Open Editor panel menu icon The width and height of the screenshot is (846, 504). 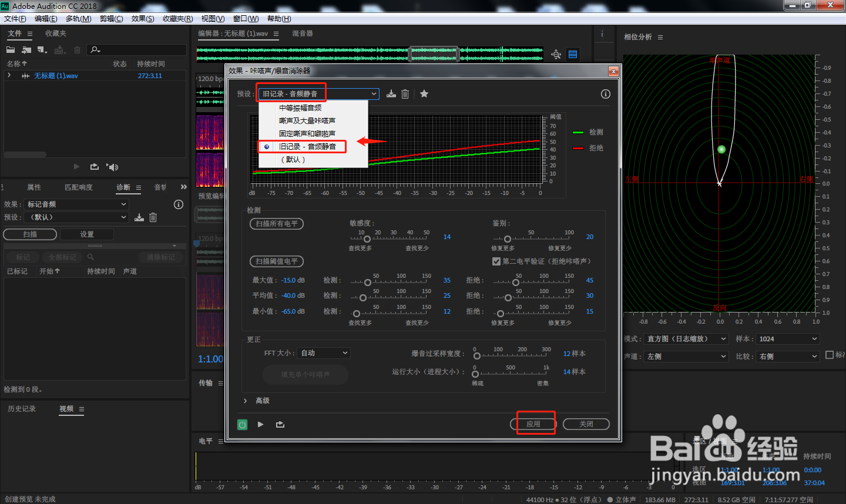click(x=276, y=34)
